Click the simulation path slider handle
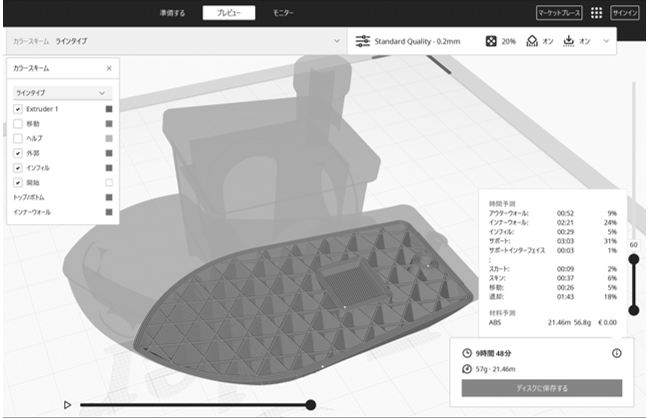 tap(310, 405)
